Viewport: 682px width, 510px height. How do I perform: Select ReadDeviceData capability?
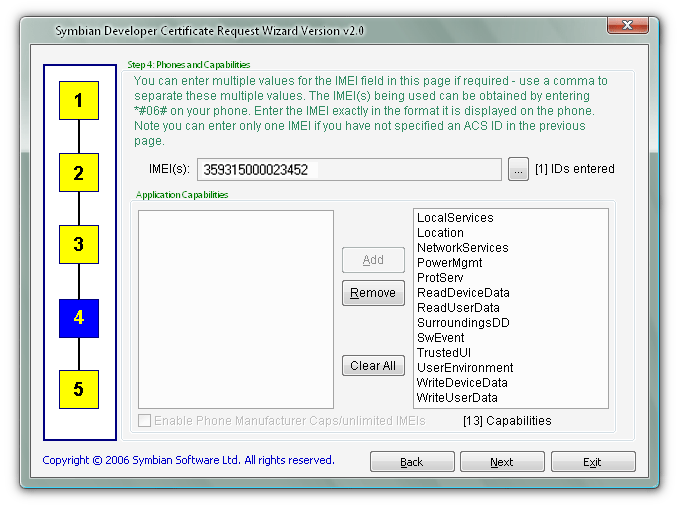463,293
